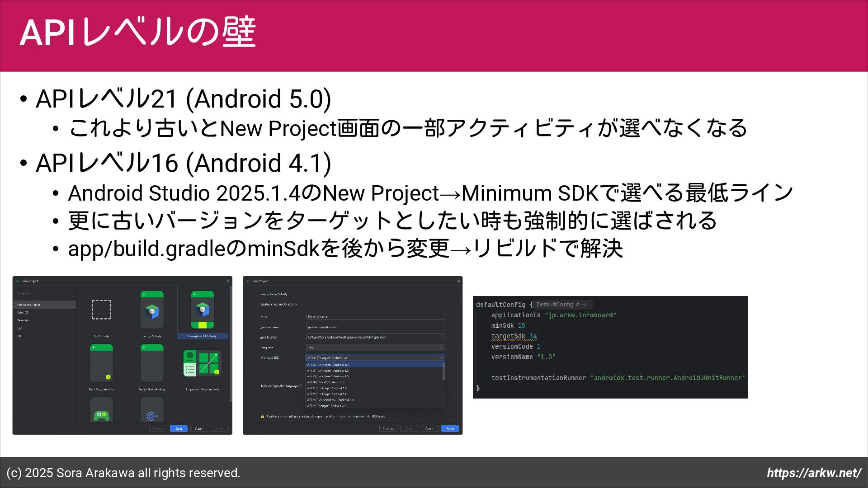Click the blue Finish button
The height and width of the screenshot is (488, 868).
(x=450, y=428)
